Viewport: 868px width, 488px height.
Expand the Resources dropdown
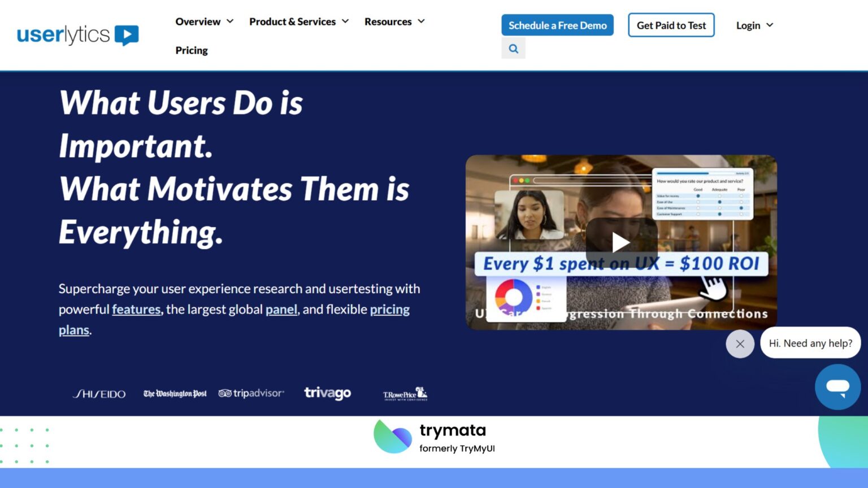click(x=394, y=21)
